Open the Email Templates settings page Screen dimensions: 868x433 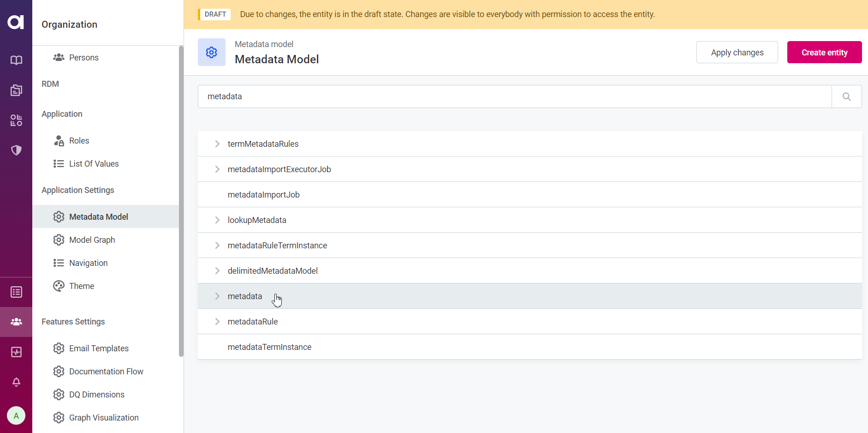(x=99, y=348)
